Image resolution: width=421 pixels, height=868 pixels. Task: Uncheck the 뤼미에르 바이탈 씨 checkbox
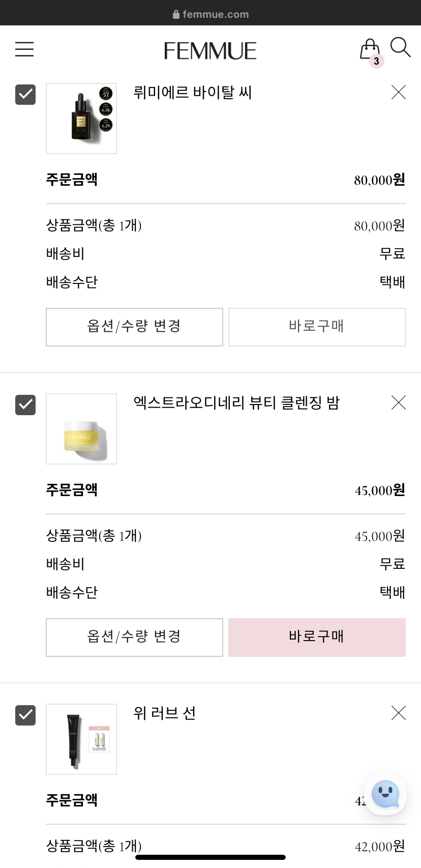pos(25,95)
